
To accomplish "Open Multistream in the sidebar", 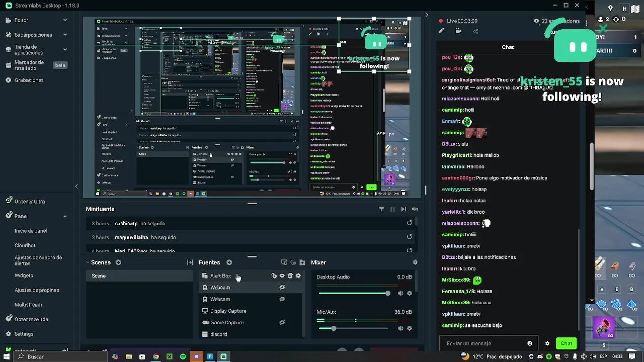I will click(x=28, y=305).
